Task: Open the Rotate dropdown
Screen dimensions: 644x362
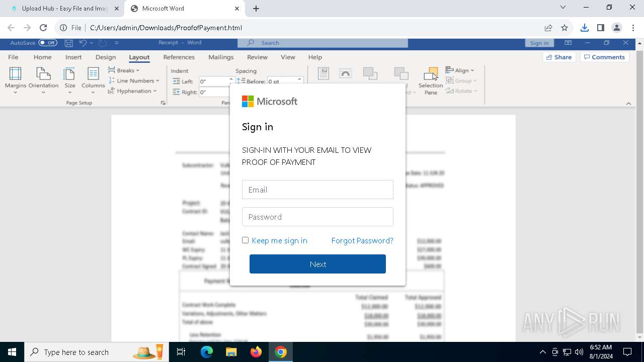Action: (461, 91)
